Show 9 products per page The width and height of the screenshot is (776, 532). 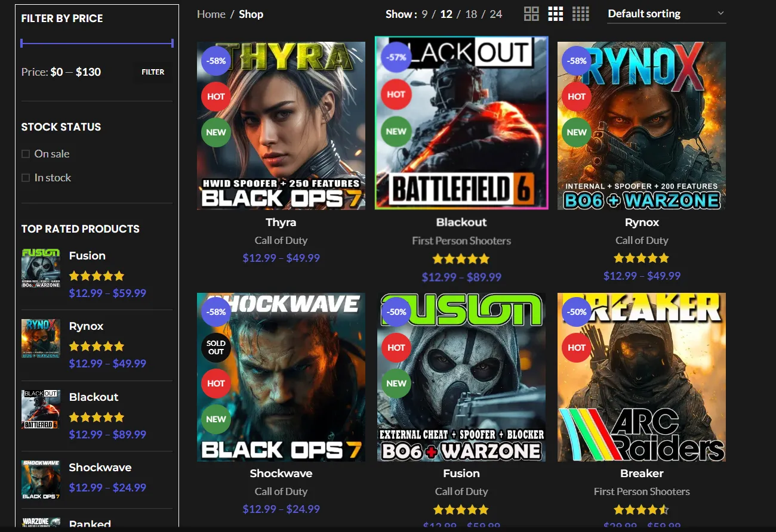pos(426,14)
